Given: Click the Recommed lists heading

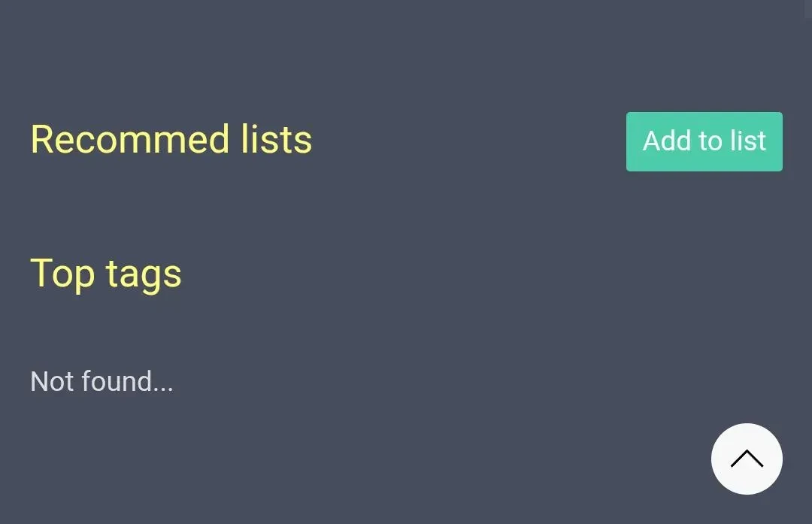Looking at the screenshot, I should (x=171, y=139).
